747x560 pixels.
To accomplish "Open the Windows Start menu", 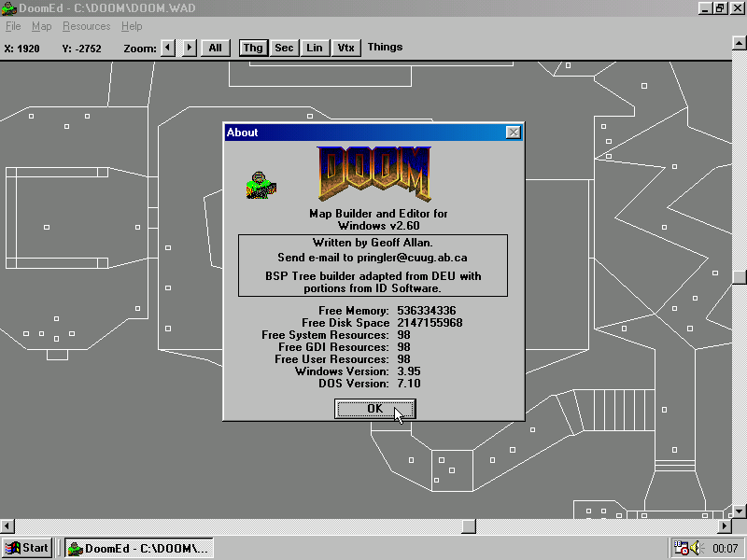I will click(27, 548).
